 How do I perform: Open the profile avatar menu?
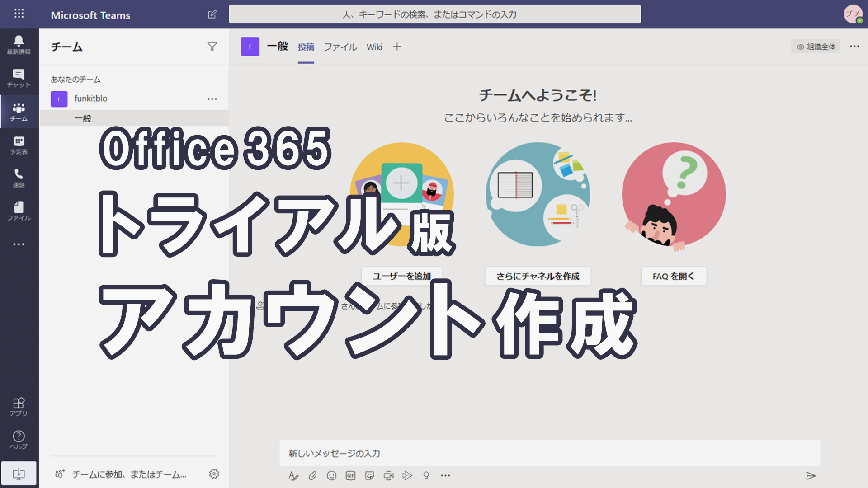coord(853,14)
